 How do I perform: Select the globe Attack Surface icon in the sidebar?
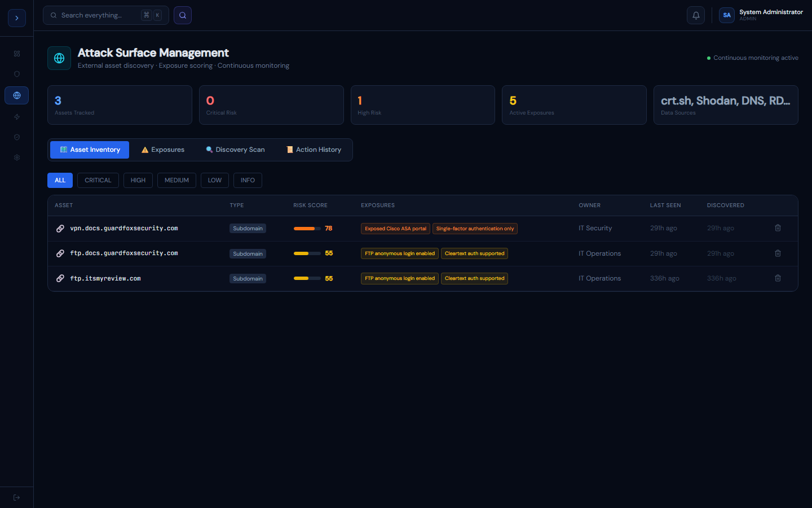coord(17,95)
